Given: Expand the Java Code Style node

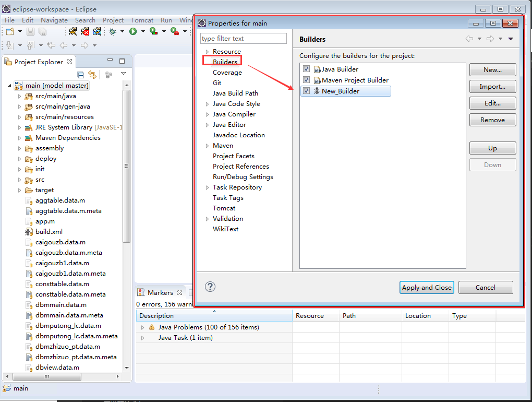Looking at the screenshot, I should coord(207,104).
